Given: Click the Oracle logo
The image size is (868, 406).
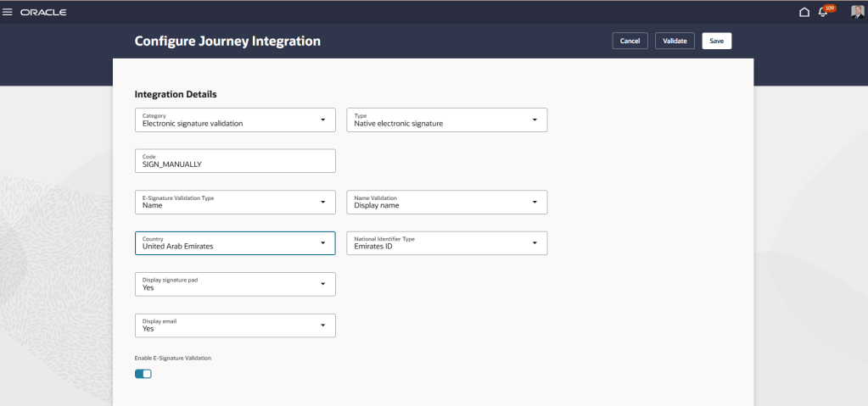Looking at the screenshot, I should coord(43,12).
